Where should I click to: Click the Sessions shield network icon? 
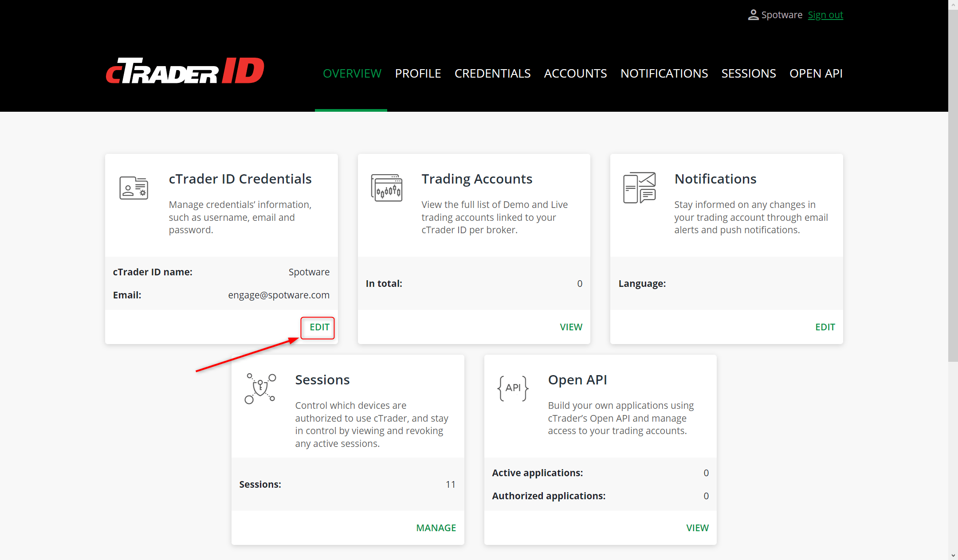[260, 388]
